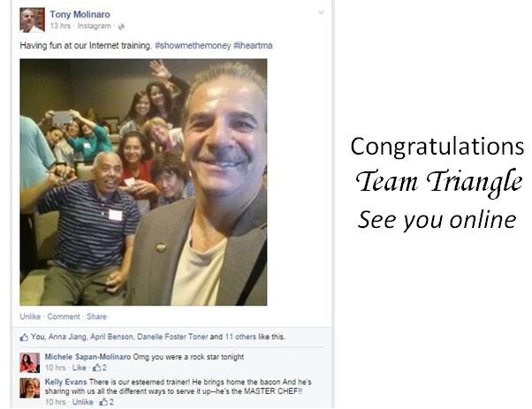Click thumbs-up icon beside likes summary
The image size is (532, 409).
(x=24, y=337)
